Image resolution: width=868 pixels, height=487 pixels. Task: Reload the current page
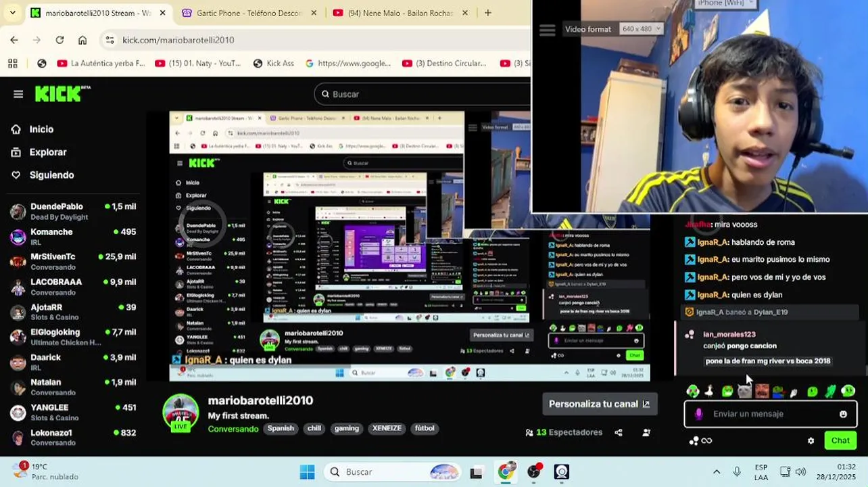pos(59,40)
